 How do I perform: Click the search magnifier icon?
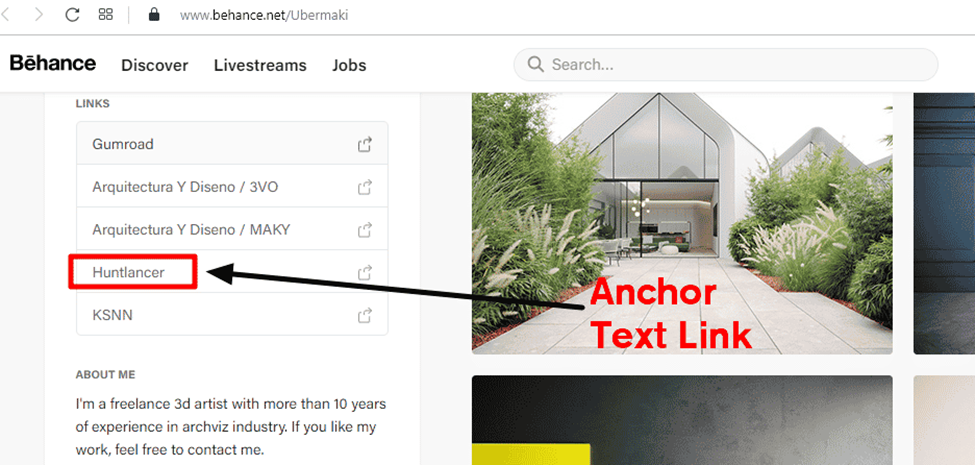[535, 64]
